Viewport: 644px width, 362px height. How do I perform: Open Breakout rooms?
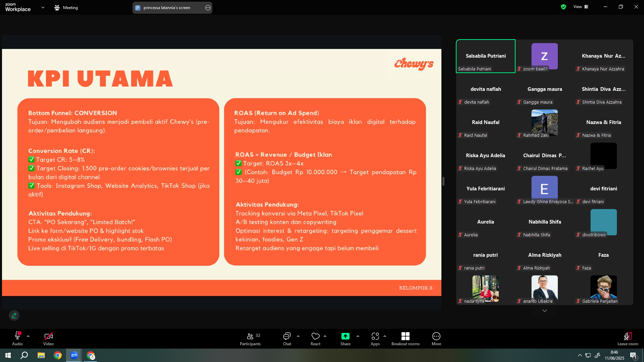point(406,339)
